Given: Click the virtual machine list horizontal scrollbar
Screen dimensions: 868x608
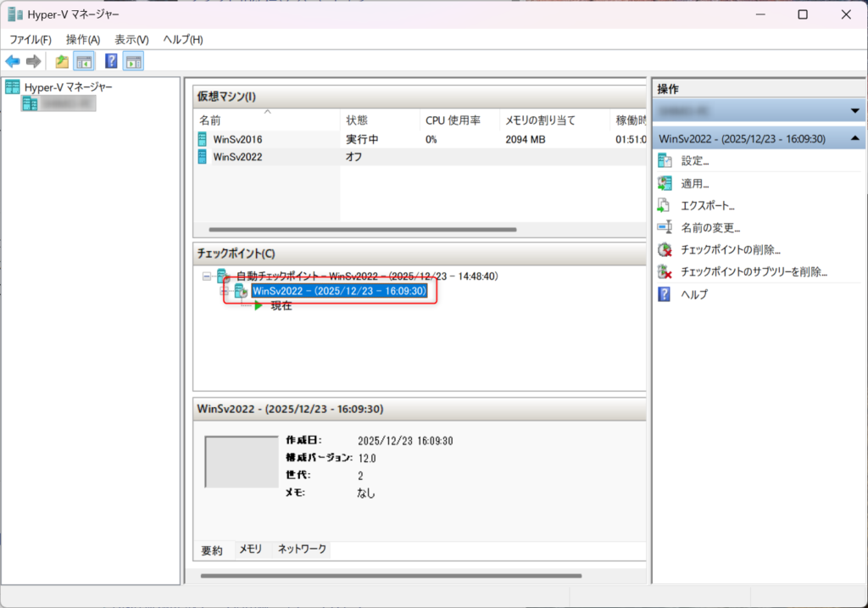Looking at the screenshot, I should (363, 229).
